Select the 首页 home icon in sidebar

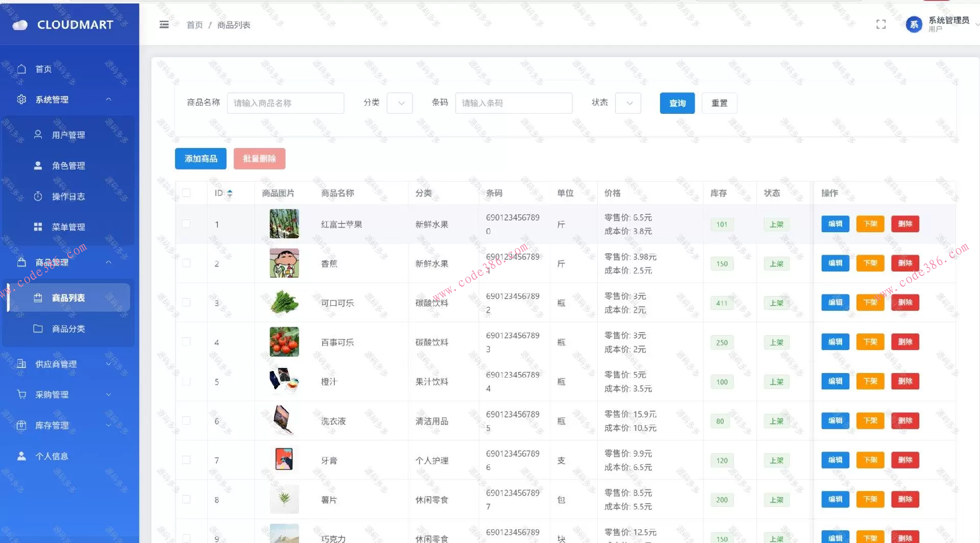coord(21,68)
